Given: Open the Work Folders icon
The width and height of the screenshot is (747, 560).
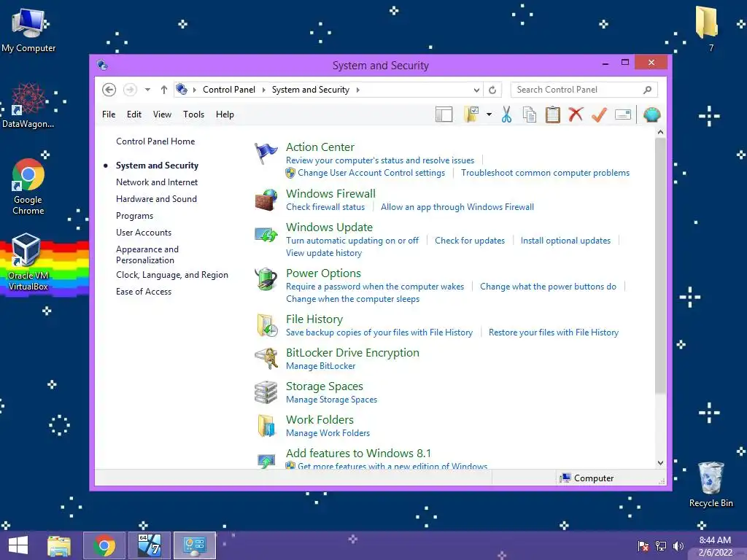Looking at the screenshot, I should pos(266,426).
